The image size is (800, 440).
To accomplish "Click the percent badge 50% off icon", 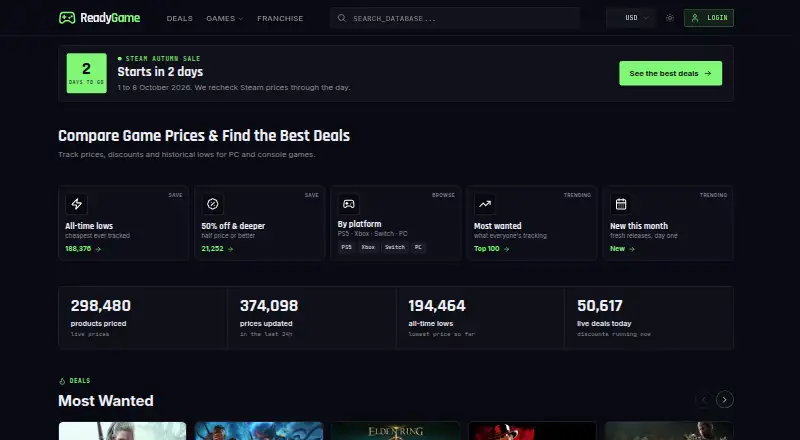I will click(x=213, y=204).
